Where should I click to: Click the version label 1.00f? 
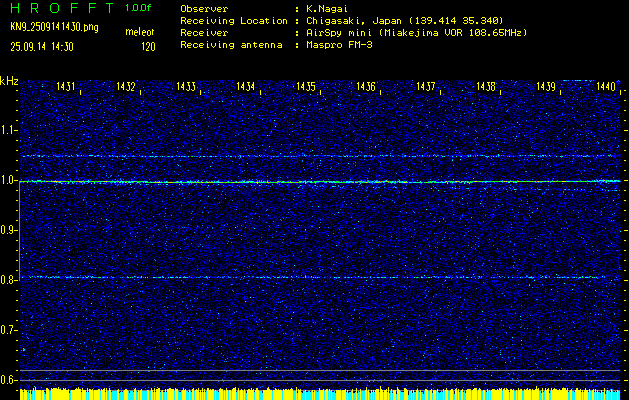(138, 8)
